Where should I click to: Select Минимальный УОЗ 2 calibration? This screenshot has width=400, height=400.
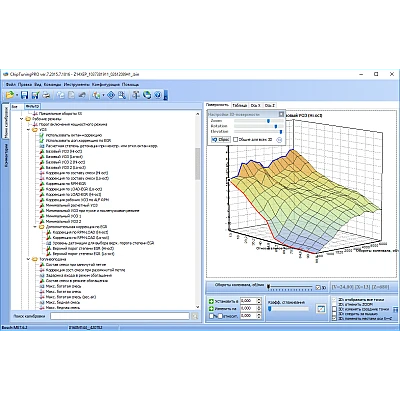[x=63, y=221]
